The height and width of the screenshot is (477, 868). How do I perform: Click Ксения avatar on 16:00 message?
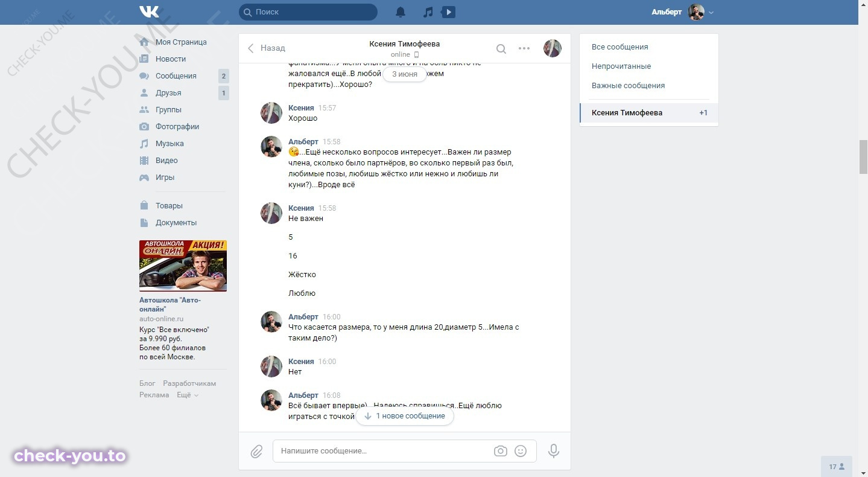[271, 367]
